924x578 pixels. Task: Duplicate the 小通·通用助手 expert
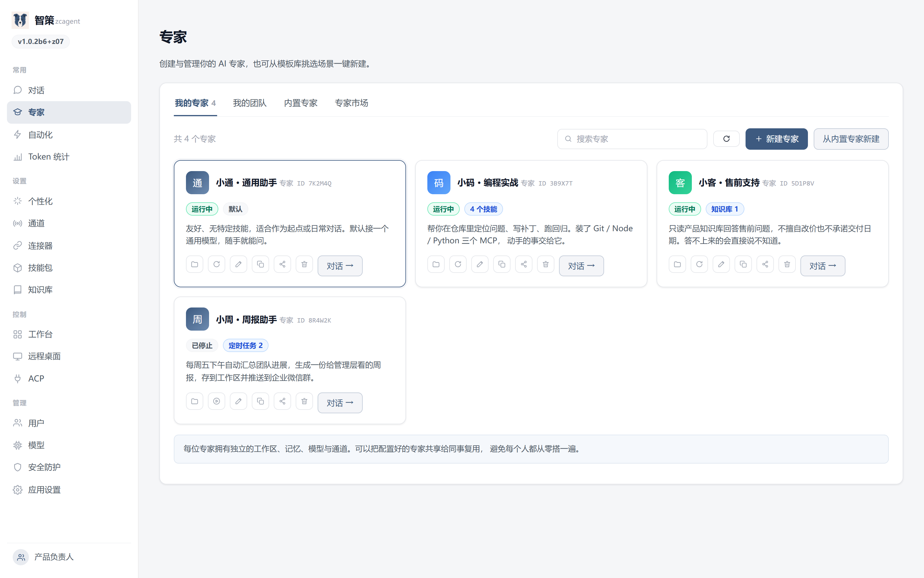260,264
